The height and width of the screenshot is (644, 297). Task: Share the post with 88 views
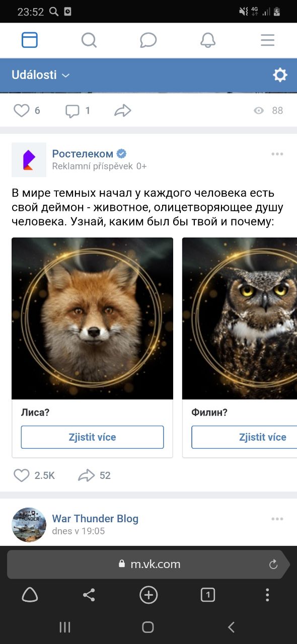(123, 111)
